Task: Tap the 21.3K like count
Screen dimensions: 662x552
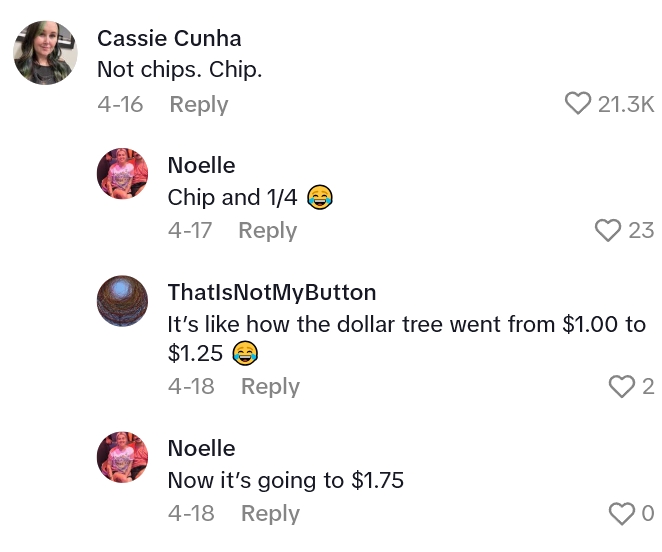Action: [x=625, y=104]
